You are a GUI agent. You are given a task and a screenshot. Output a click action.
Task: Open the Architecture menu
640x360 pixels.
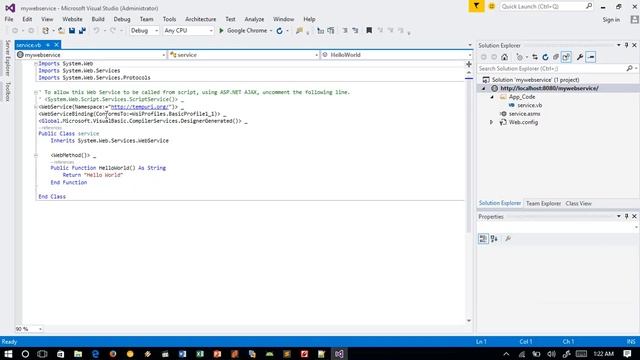tap(200, 19)
